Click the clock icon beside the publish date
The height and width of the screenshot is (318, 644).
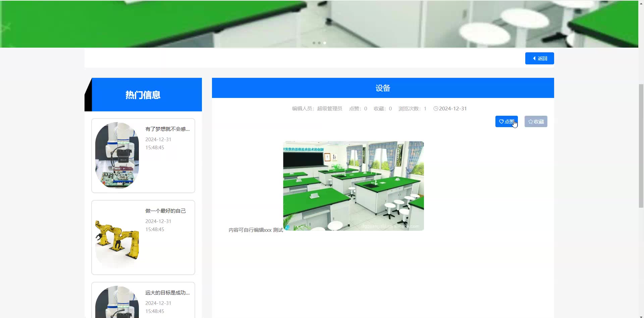pos(436,109)
